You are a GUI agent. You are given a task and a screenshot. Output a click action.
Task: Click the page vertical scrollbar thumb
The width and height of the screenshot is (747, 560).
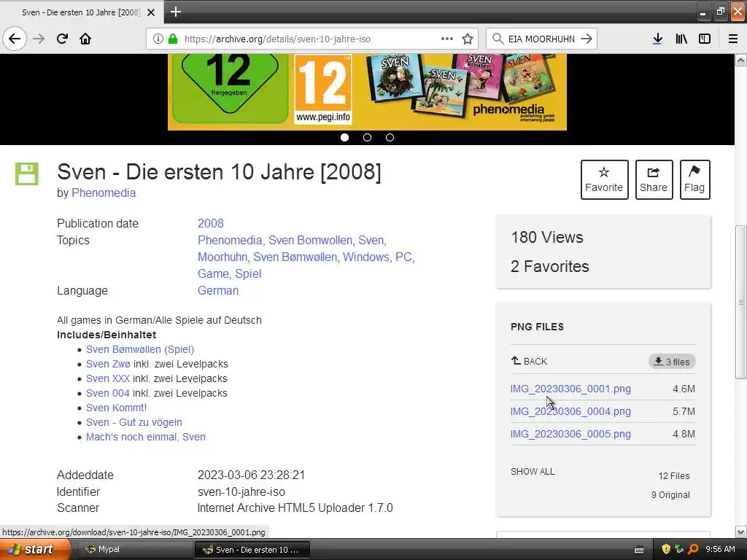pyautogui.click(x=740, y=302)
